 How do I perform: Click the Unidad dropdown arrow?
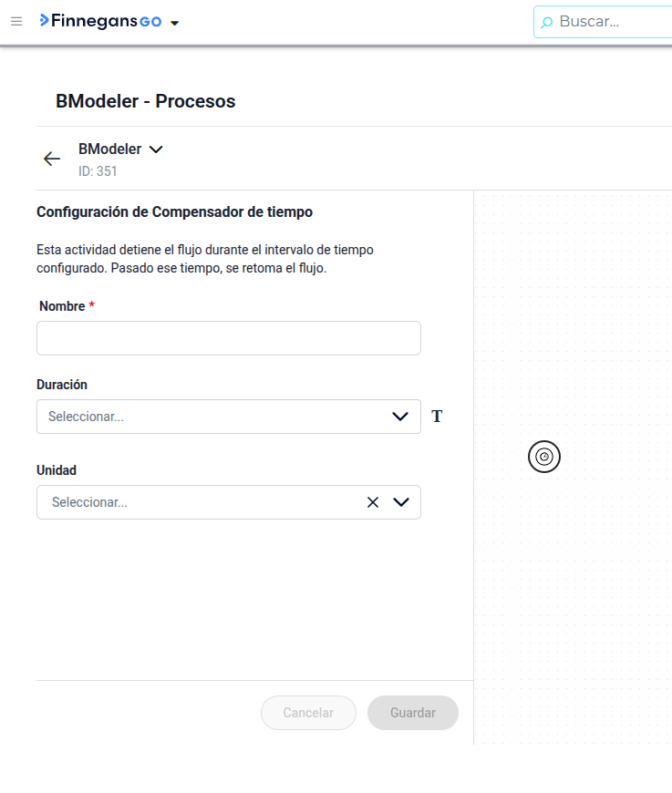(x=401, y=502)
